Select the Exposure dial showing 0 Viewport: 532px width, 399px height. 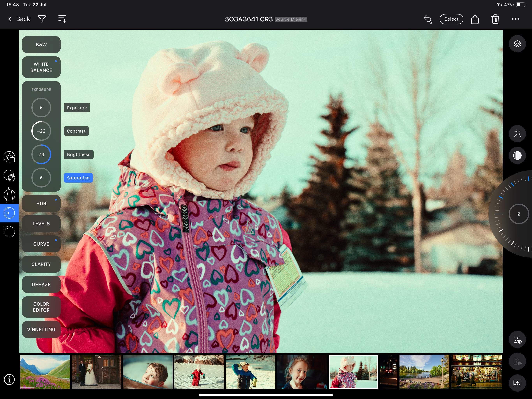click(x=41, y=108)
